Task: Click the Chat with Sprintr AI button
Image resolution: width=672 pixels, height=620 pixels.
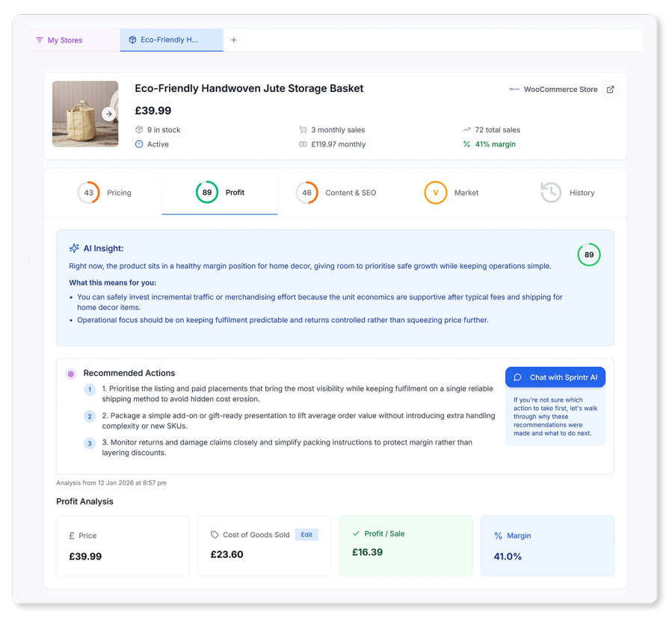Action: tap(555, 377)
